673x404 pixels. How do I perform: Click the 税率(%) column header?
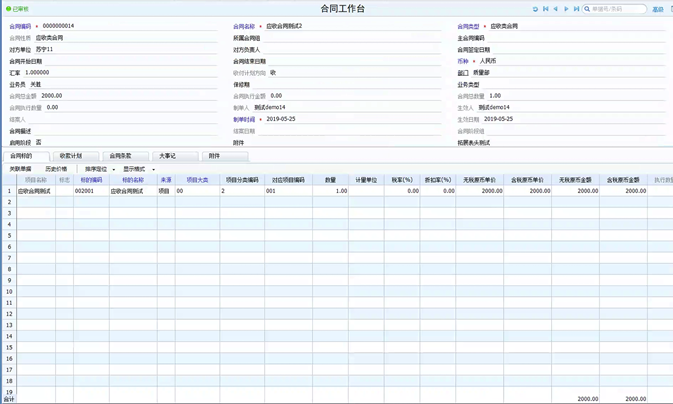click(x=402, y=180)
